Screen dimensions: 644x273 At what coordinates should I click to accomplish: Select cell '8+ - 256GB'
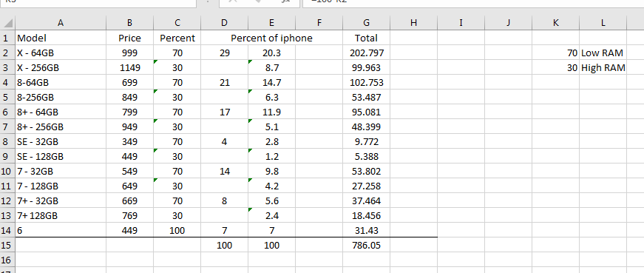(61, 127)
